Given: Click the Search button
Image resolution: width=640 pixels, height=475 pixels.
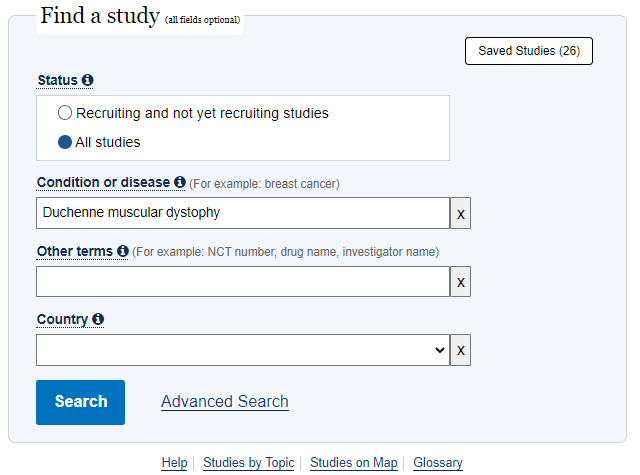Looking at the screenshot, I should pos(80,402).
